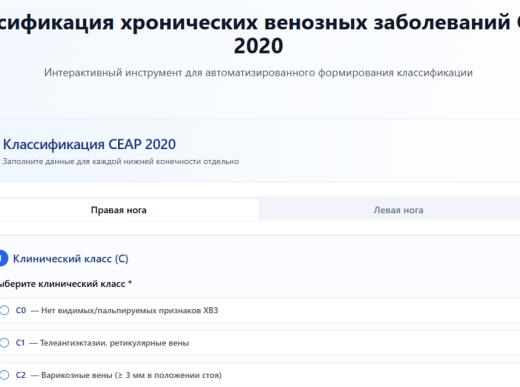The height and width of the screenshot is (387, 520).
Task: Click the Интерактивный инструмент subtitle text
Action: point(258,73)
